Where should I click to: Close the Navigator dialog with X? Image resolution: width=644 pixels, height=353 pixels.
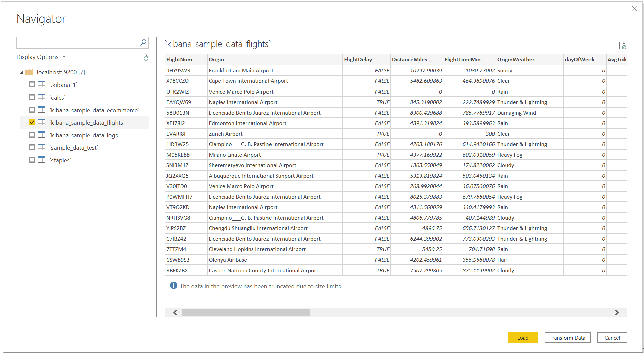tap(634, 8)
